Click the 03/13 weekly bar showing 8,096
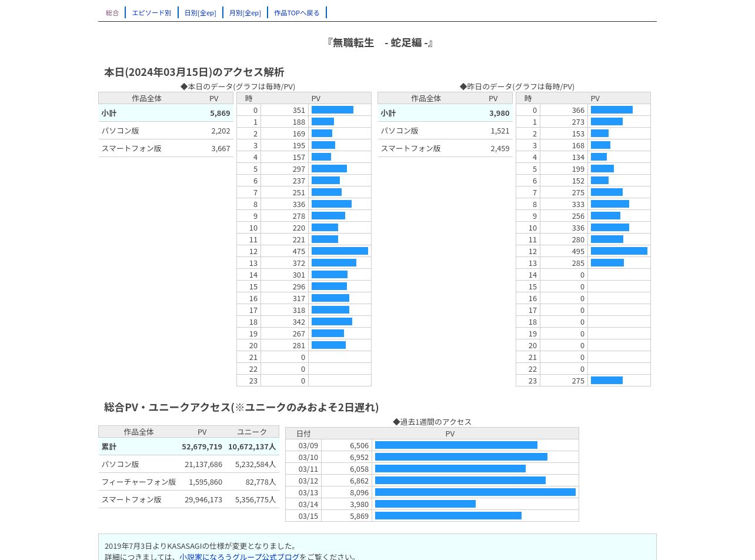 tap(475, 492)
